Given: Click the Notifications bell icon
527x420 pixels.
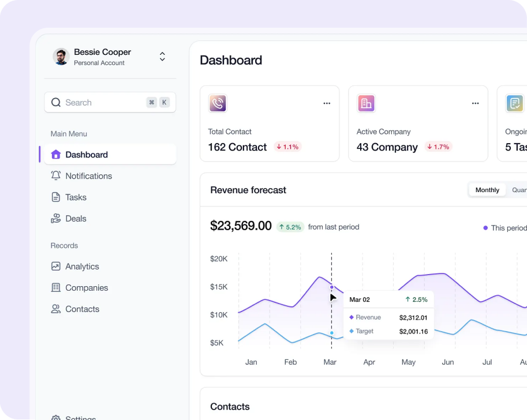Looking at the screenshot, I should 56,176.
